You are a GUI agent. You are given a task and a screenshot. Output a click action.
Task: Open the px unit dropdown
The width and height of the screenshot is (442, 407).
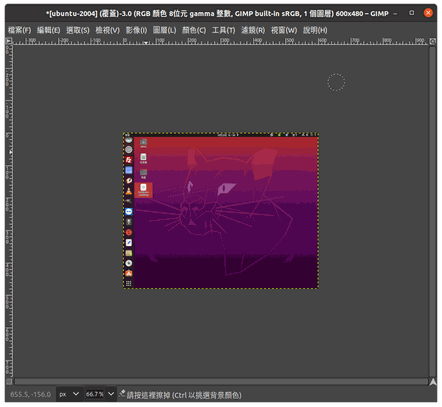point(69,394)
